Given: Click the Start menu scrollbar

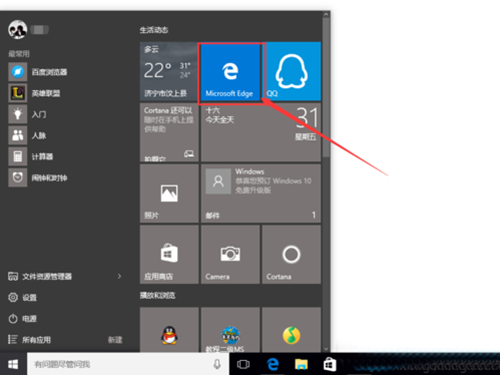Looking at the screenshot, I should pos(326,87).
